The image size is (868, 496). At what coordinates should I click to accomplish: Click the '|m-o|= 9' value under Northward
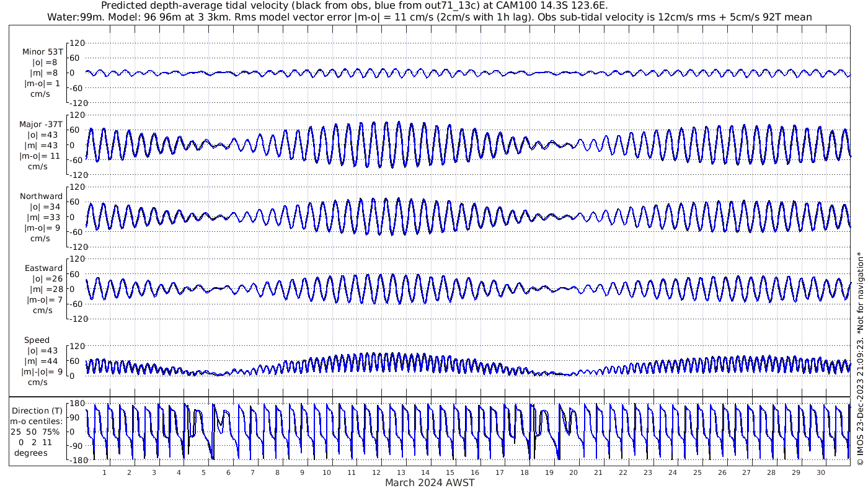[44, 228]
